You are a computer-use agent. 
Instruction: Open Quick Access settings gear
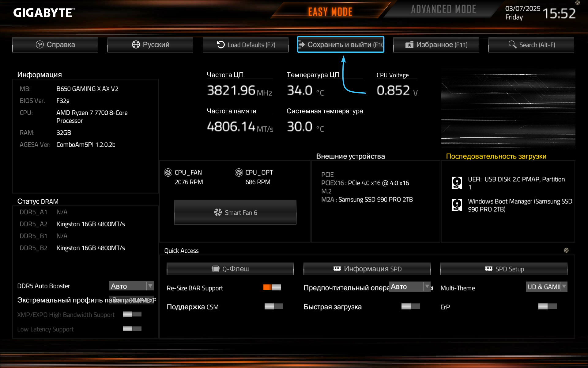(x=566, y=250)
